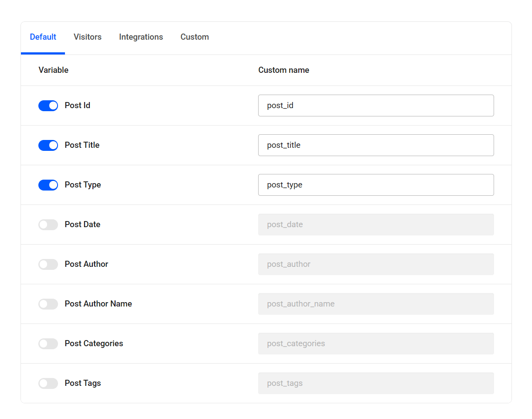Disable the Post Id toggle

[x=48, y=106]
